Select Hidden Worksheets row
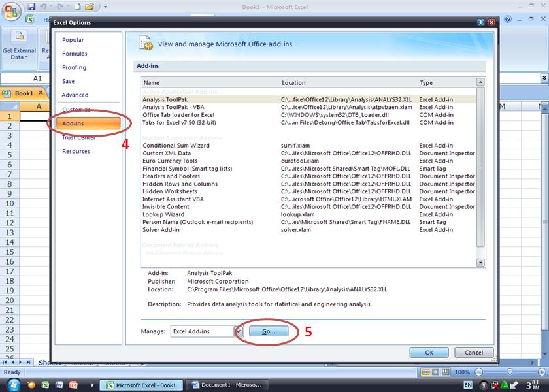Image resolution: width=549 pixels, height=392 pixels. point(308,191)
